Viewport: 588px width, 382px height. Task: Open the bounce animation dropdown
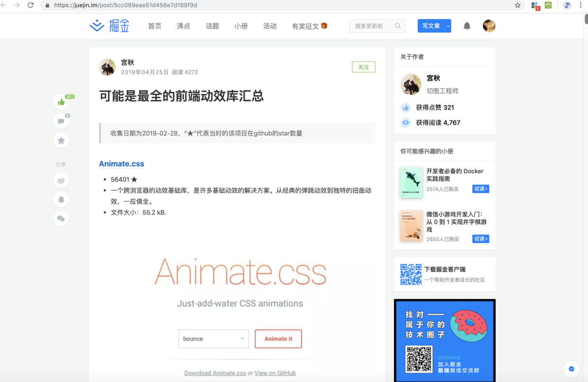(213, 339)
